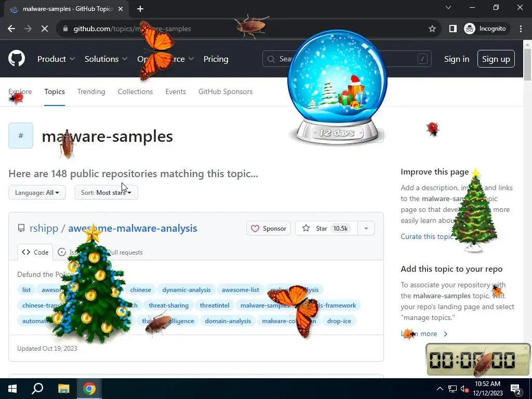The image size is (532, 399).
Task: Click the address bar URL
Action: pyautogui.click(x=132, y=29)
